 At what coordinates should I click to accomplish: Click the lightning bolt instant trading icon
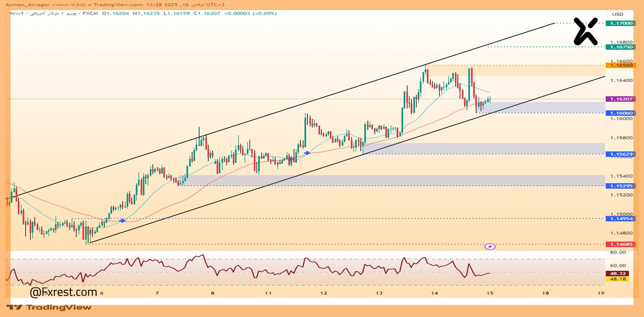pyautogui.click(x=491, y=246)
